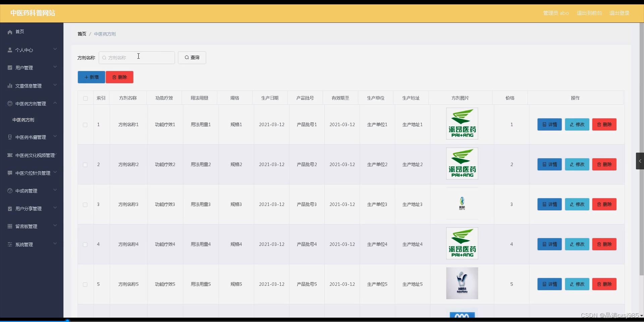Click the 中医药文化视频管理 sidebar icon

coord(9,155)
